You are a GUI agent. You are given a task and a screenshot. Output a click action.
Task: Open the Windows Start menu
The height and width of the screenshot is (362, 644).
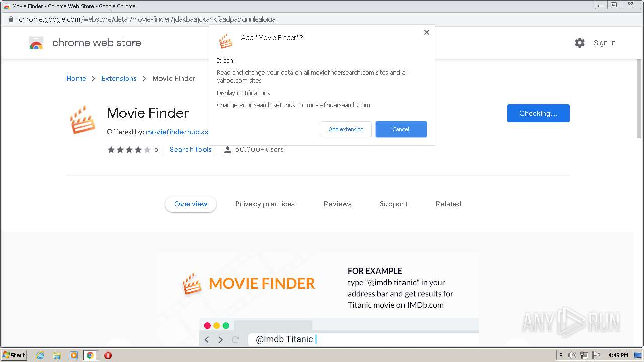coord(14,355)
